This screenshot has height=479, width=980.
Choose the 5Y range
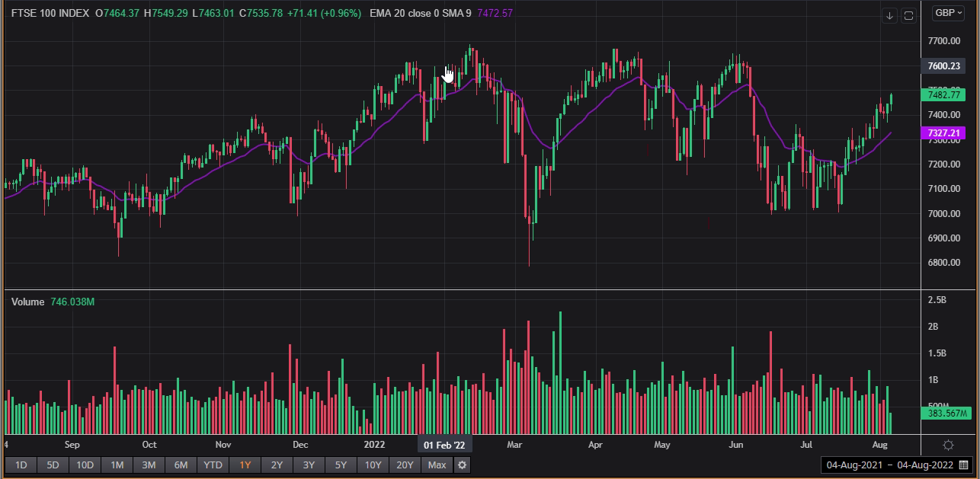tap(341, 465)
